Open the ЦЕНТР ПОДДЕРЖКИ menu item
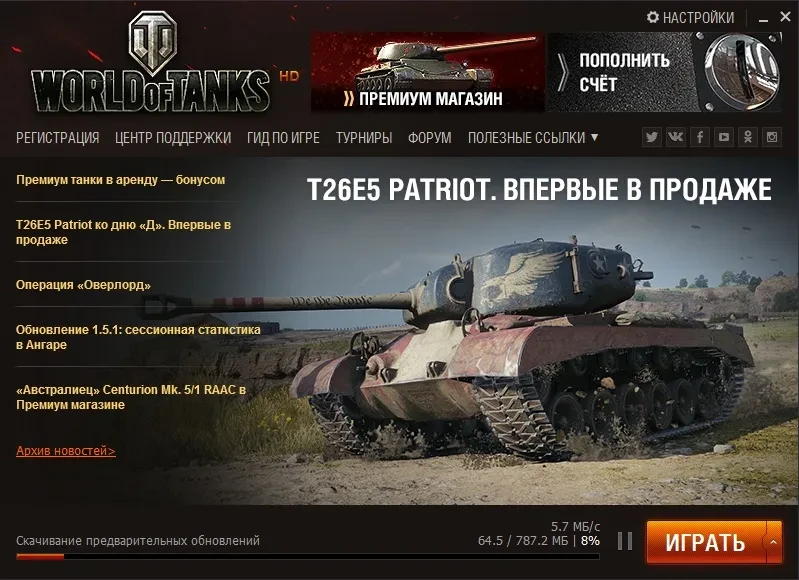This screenshot has height=580, width=799. tap(173, 138)
